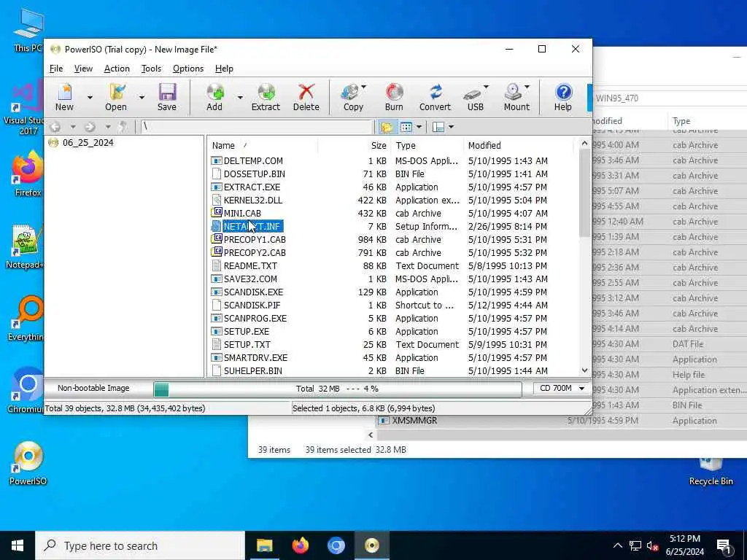Open an image with the Open icon
Viewport: 747px width, 560px height.
[x=116, y=97]
